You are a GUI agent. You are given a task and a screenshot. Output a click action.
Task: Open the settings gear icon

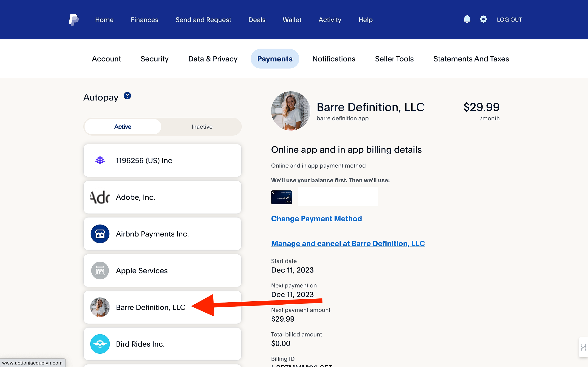(x=483, y=19)
